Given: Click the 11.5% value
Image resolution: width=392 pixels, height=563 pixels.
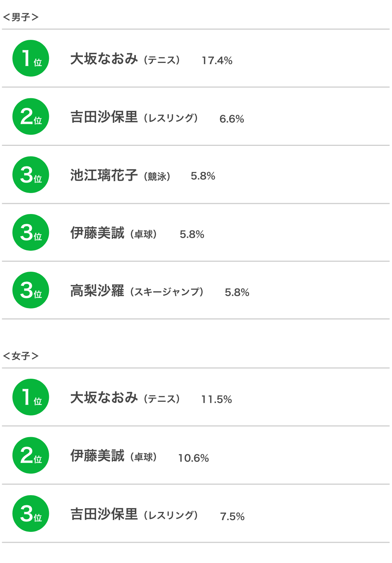Looking at the screenshot, I should [217, 399].
